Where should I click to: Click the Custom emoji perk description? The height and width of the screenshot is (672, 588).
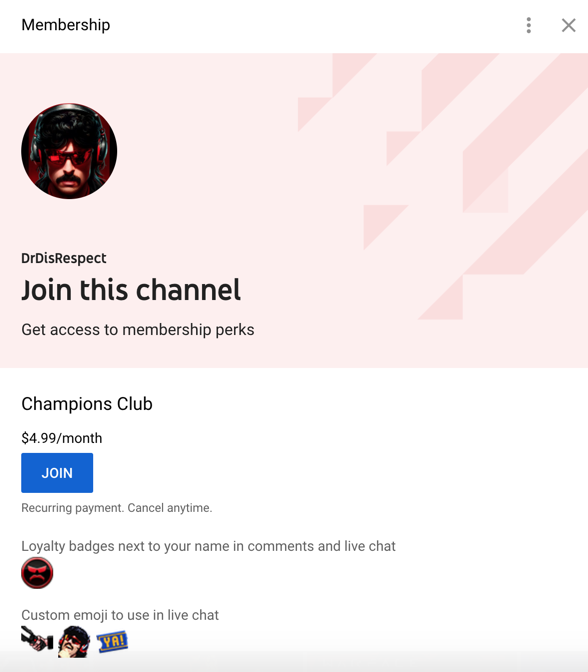point(120,615)
